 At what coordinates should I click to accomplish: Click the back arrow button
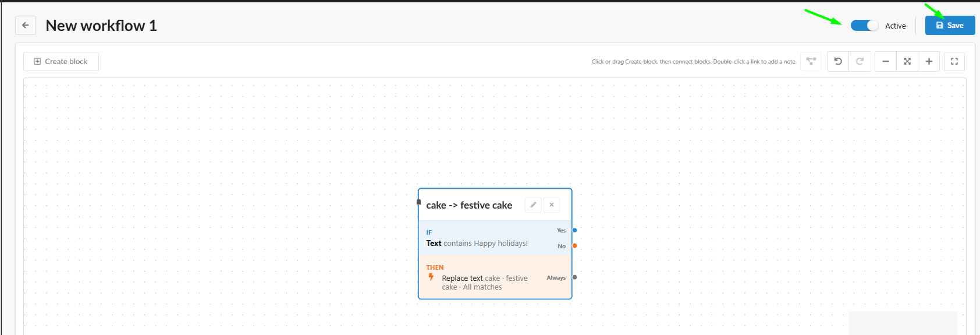pyautogui.click(x=25, y=25)
